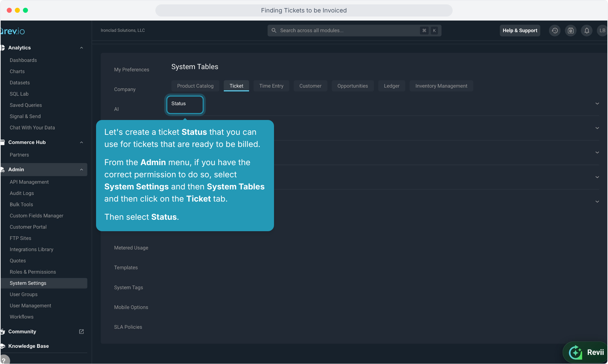Select the highlighted Status item
The image size is (608, 364).
(x=185, y=104)
